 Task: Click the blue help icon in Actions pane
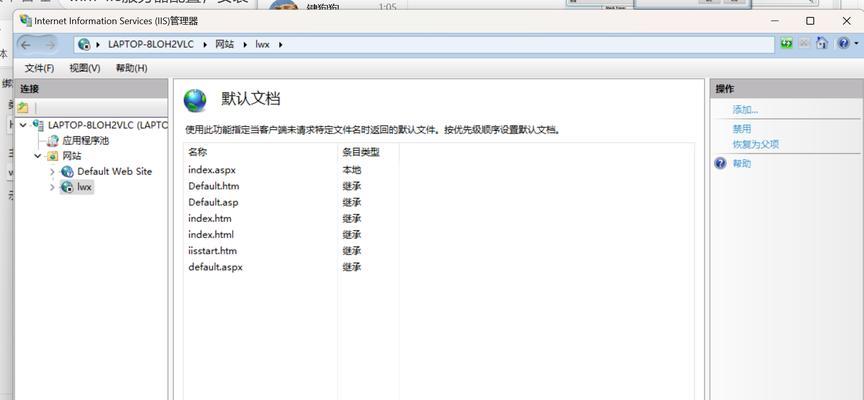tap(720, 164)
